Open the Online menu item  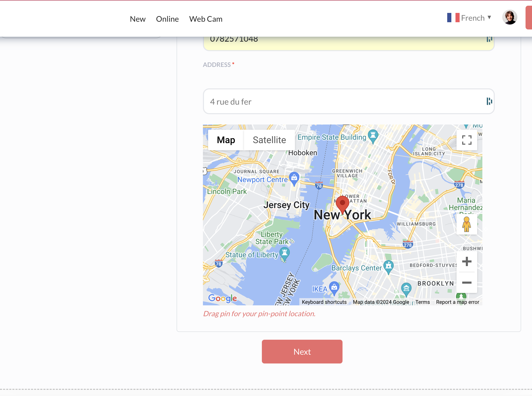click(x=167, y=19)
